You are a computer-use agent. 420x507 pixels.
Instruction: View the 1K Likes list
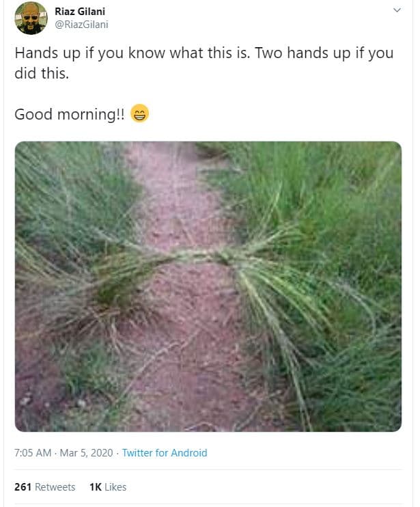(x=108, y=487)
